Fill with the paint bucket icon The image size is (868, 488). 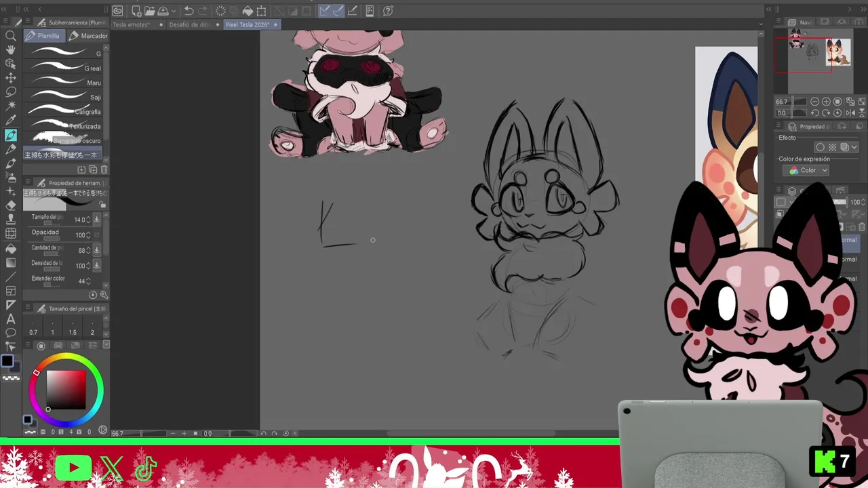(248, 11)
